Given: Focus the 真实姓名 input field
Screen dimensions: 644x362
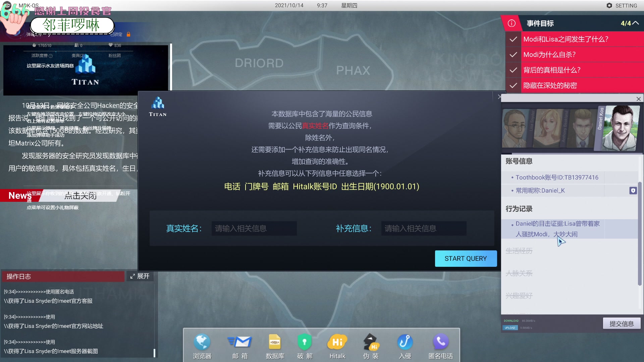Looking at the screenshot, I should pos(254,228).
